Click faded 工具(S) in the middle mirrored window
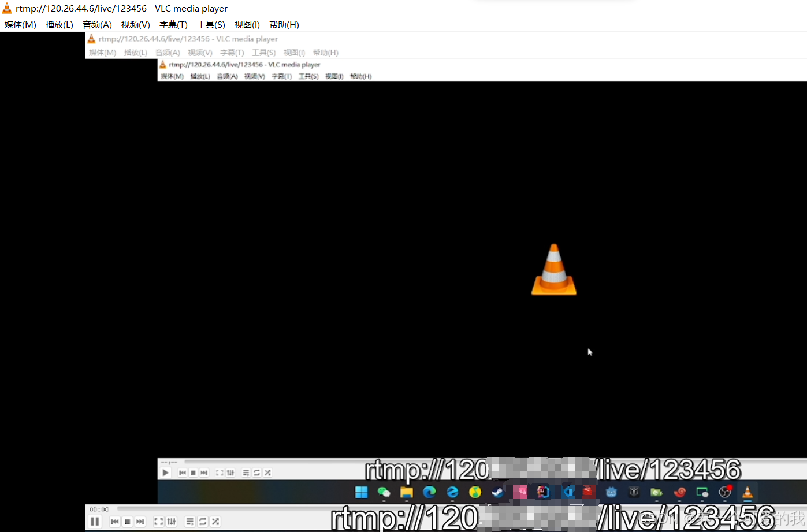Image resolution: width=807 pixels, height=532 pixels. click(x=263, y=53)
